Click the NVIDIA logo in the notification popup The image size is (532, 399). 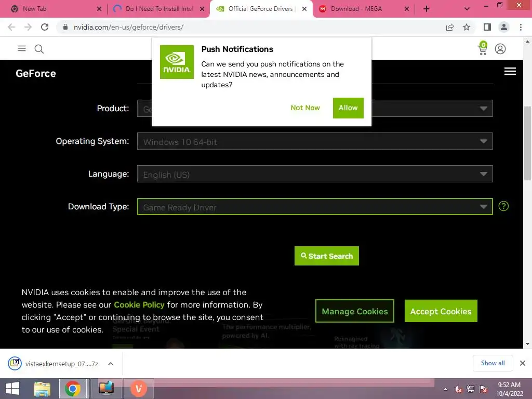click(x=177, y=62)
